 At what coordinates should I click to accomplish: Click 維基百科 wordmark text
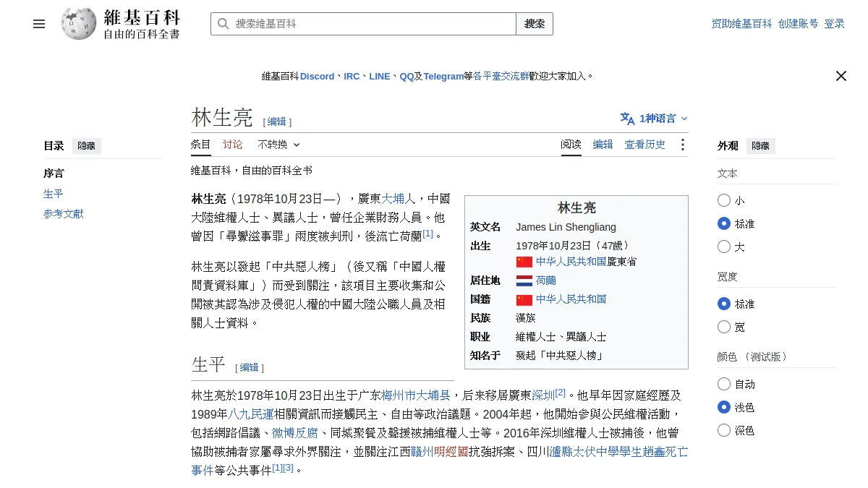(142, 17)
